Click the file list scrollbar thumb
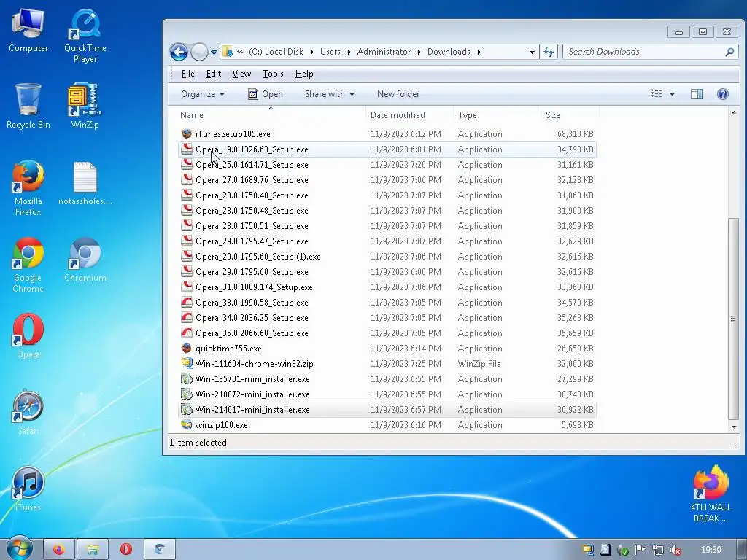The height and width of the screenshot is (560, 747). click(x=733, y=318)
